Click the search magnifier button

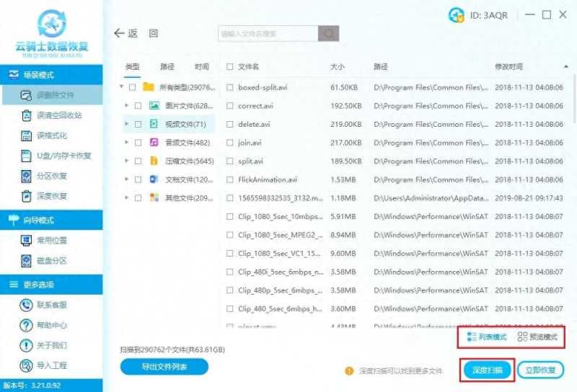[x=328, y=34]
